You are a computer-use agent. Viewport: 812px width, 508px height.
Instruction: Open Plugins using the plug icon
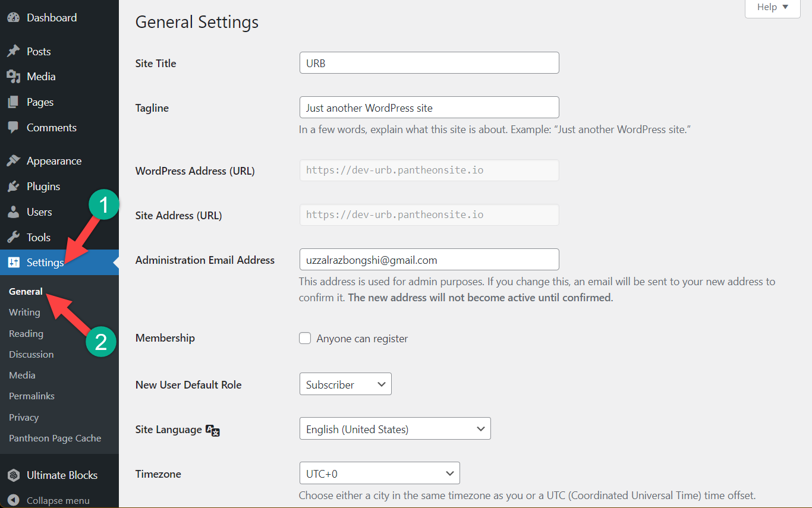(x=13, y=186)
